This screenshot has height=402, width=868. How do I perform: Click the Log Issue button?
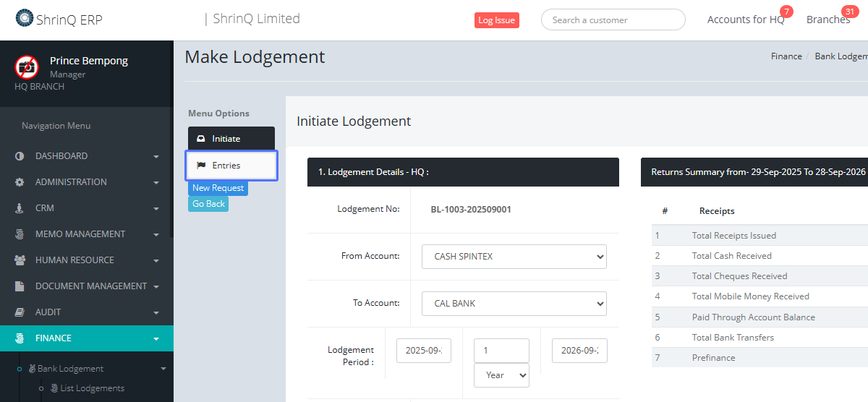(496, 20)
